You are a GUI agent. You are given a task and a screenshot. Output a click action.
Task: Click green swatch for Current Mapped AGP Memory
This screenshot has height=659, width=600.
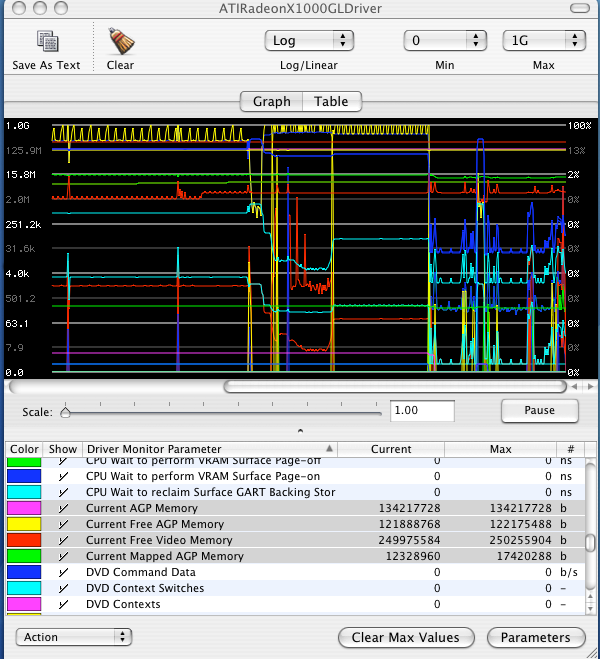pos(24,556)
